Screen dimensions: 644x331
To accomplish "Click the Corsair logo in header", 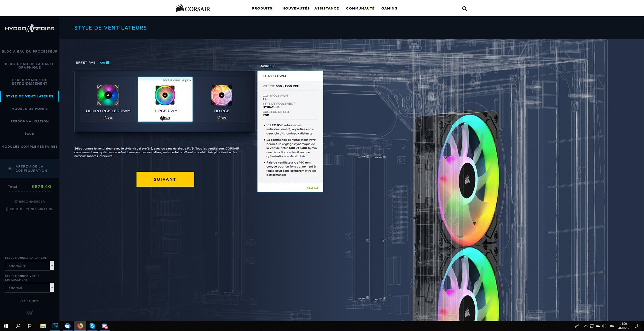I will pos(193,8).
